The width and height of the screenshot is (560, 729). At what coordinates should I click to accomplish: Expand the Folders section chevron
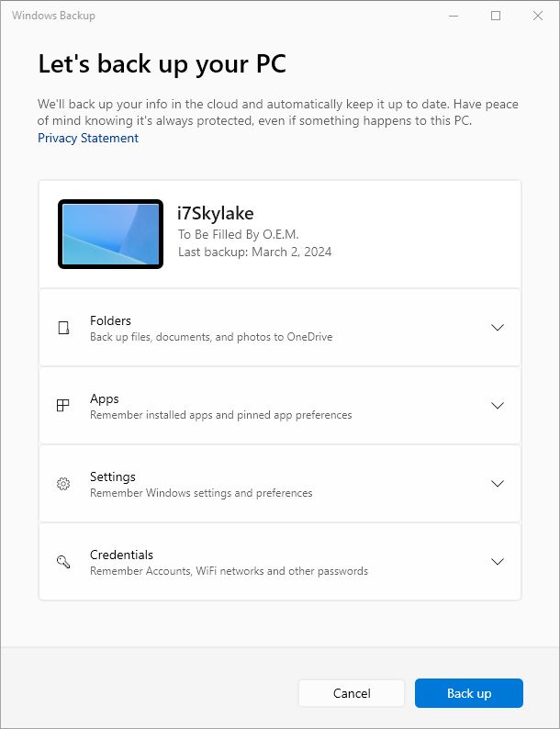click(x=498, y=328)
